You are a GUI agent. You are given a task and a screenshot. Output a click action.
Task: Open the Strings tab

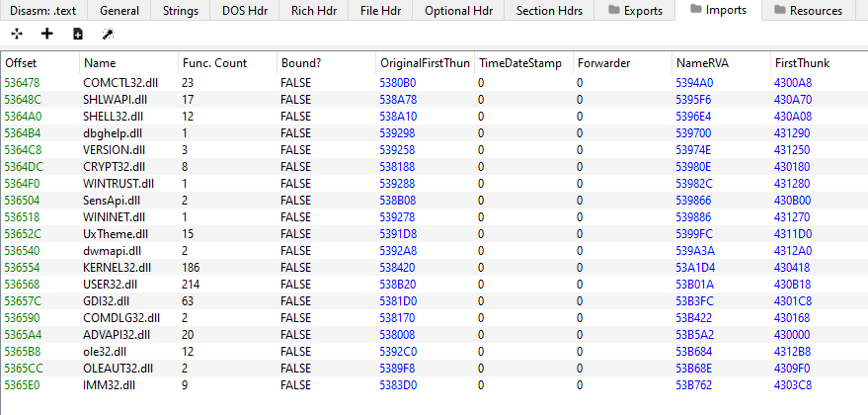(180, 11)
